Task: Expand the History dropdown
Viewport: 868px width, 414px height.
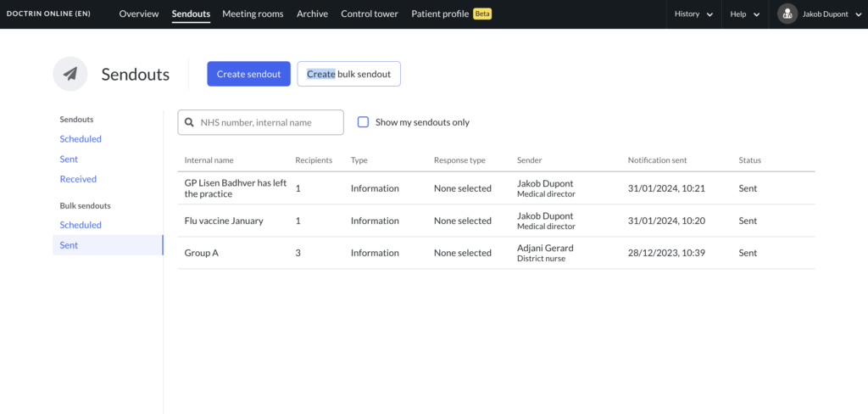Action: click(693, 14)
